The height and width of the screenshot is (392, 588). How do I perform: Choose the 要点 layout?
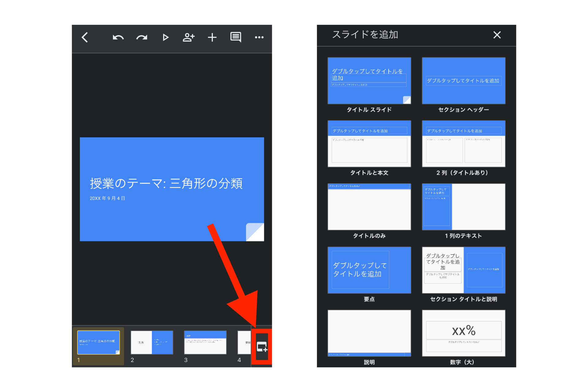tap(369, 270)
